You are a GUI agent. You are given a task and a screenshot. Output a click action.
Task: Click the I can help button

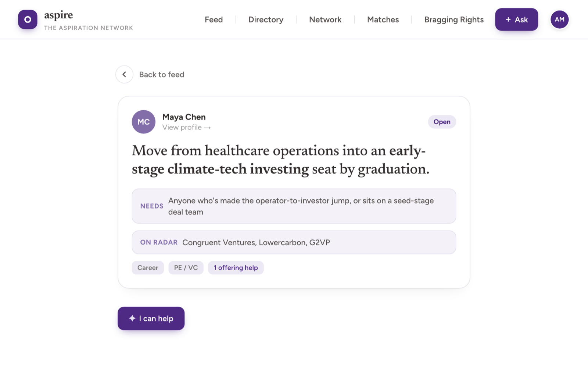pyautogui.click(x=151, y=318)
